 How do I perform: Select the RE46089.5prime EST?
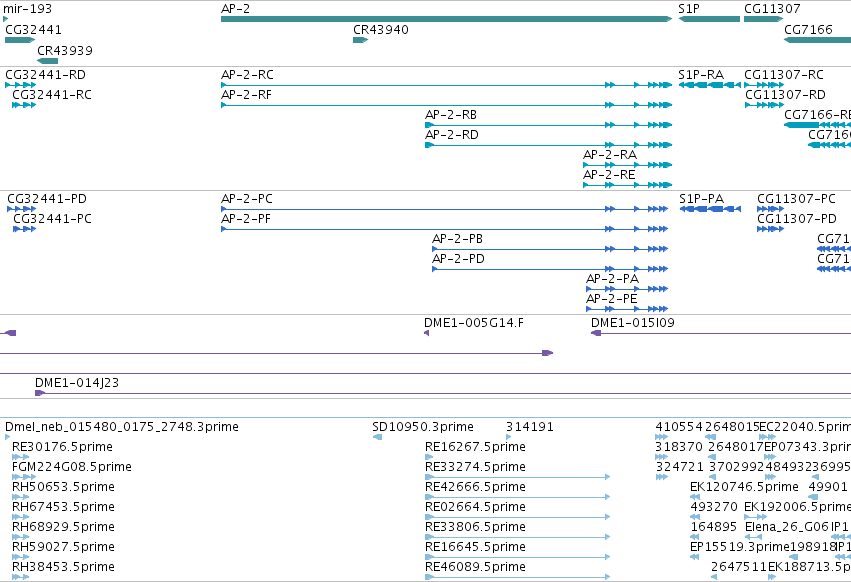518,577
